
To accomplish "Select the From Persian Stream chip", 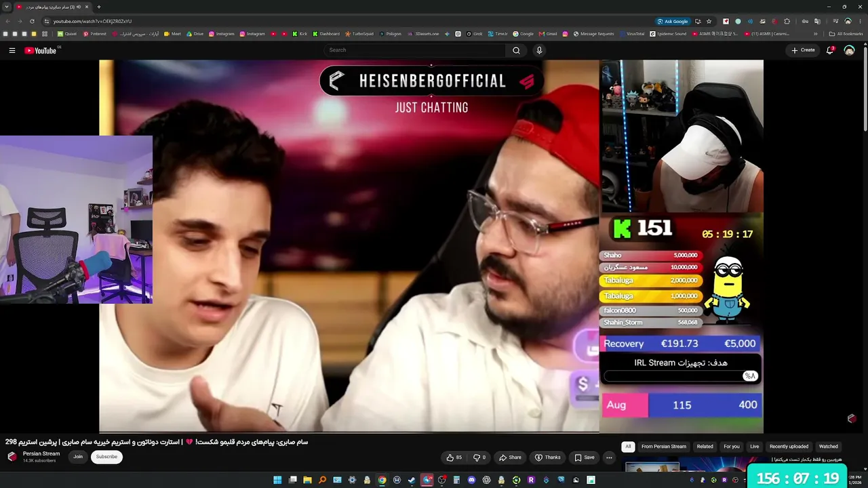I will (x=664, y=447).
